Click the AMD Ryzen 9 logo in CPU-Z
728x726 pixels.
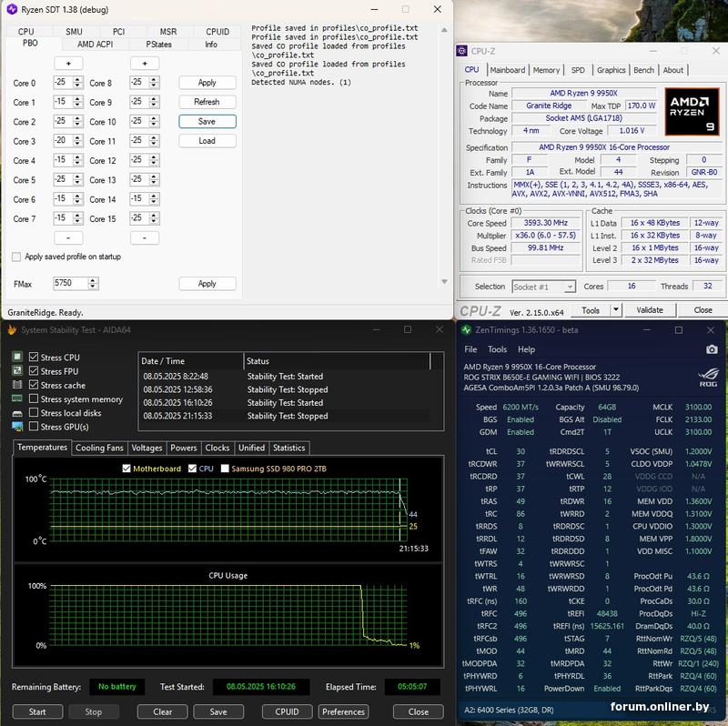(x=692, y=111)
